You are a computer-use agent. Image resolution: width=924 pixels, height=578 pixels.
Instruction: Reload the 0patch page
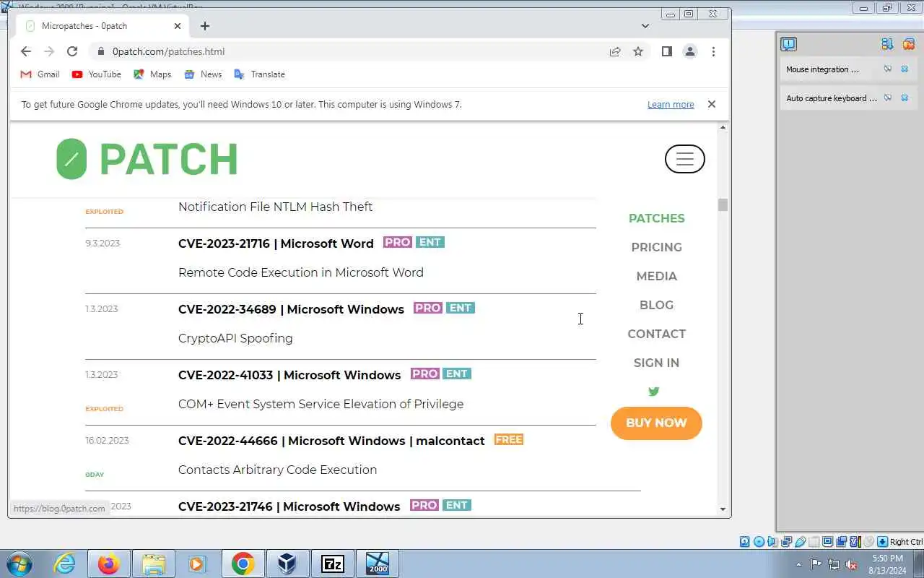[x=72, y=51]
